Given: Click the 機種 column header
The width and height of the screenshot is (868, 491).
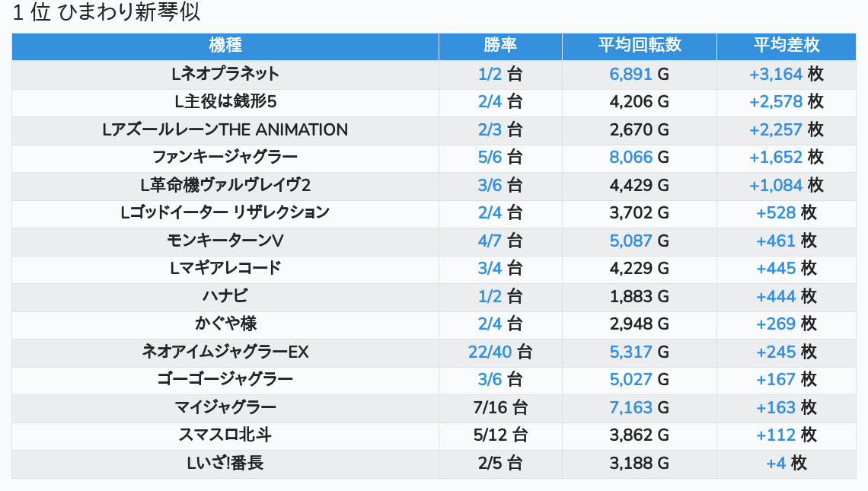Looking at the screenshot, I should [225, 45].
